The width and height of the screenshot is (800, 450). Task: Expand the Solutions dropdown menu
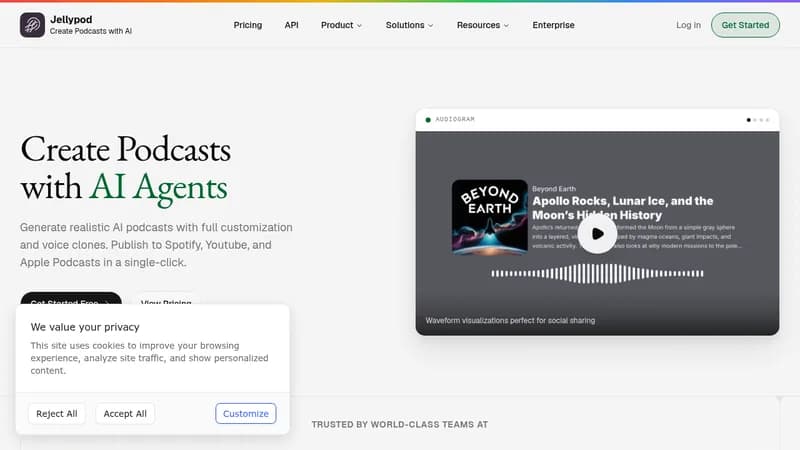point(409,25)
